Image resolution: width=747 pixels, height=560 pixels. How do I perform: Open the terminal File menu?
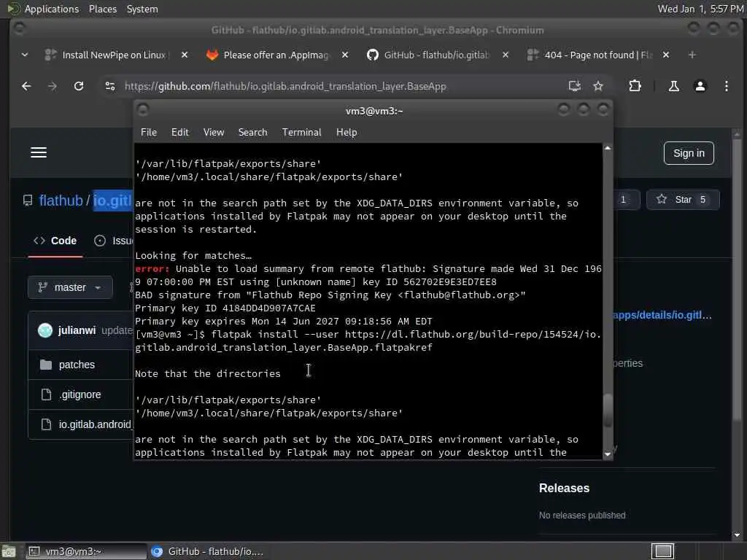[x=149, y=133]
